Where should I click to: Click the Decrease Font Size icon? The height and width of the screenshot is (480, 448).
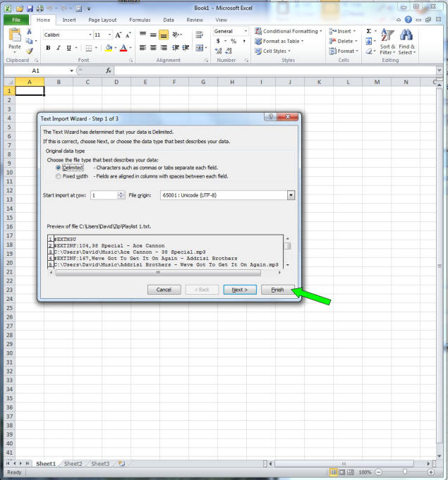click(128, 35)
